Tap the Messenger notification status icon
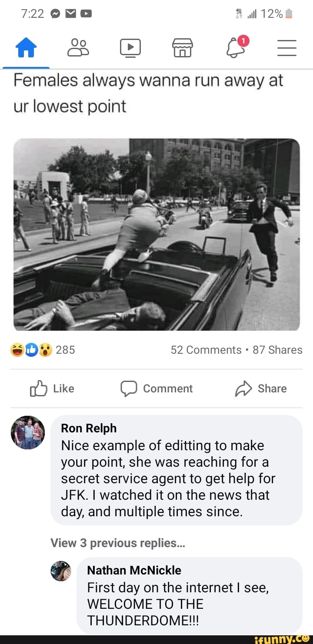This screenshot has height=644, width=313. point(56,14)
